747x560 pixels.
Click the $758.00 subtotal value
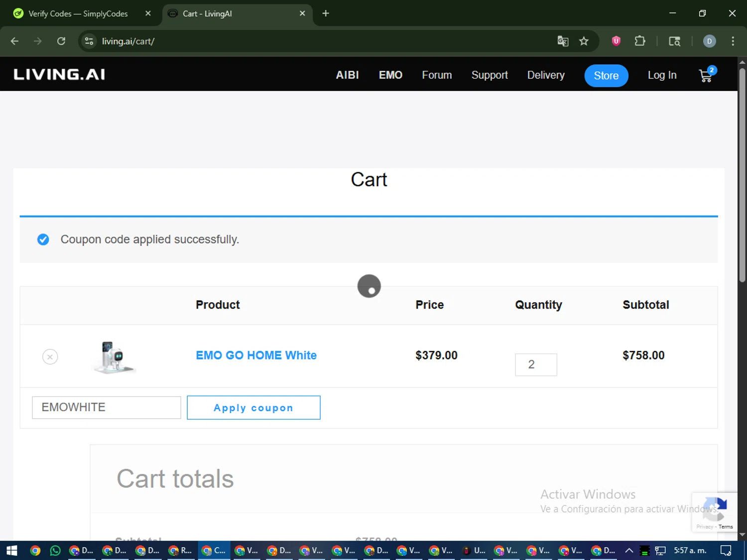click(x=643, y=355)
